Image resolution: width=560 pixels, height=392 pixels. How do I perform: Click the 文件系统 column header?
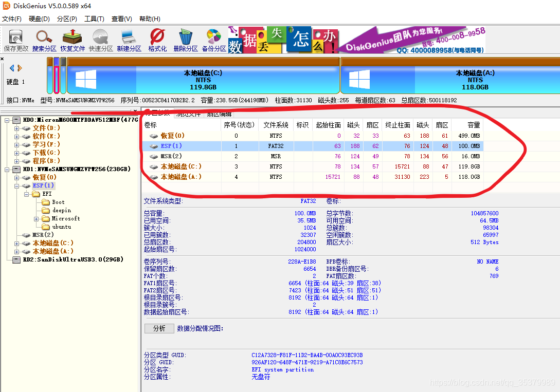276,125
